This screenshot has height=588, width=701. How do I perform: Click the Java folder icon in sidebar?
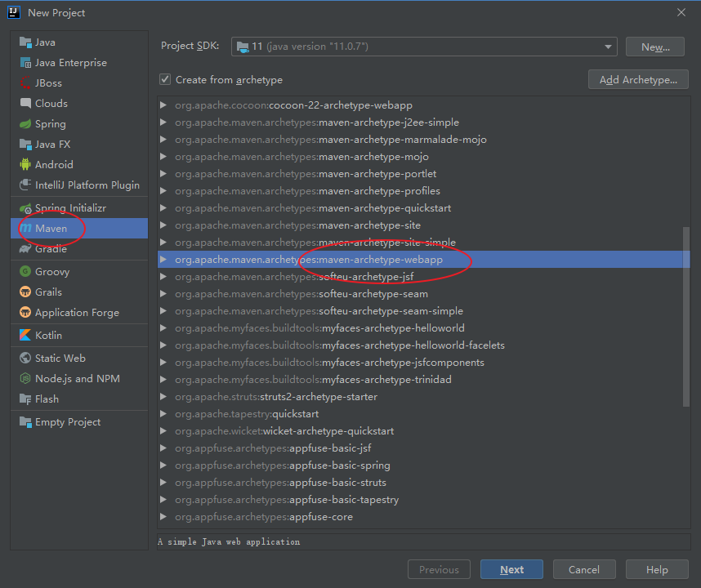pos(25,42)
